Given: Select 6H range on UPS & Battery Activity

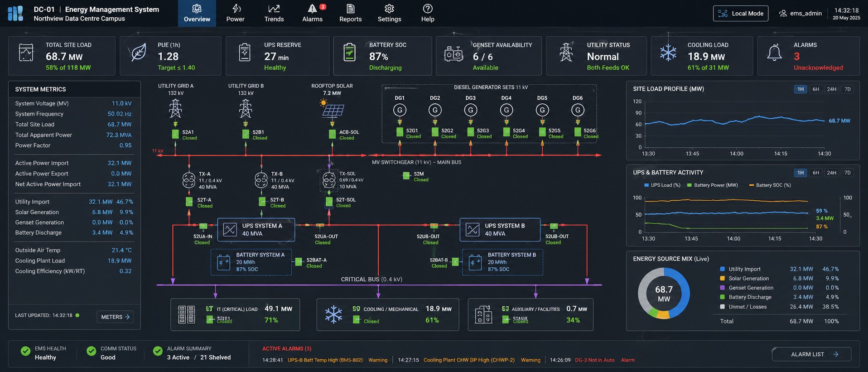Looking at the screenshot, I should [x=816, y=173].
